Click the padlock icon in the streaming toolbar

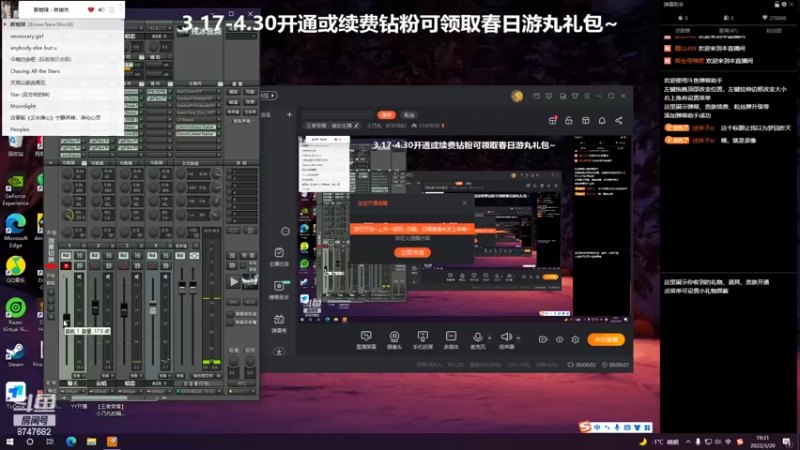click(x=569, y=120)
